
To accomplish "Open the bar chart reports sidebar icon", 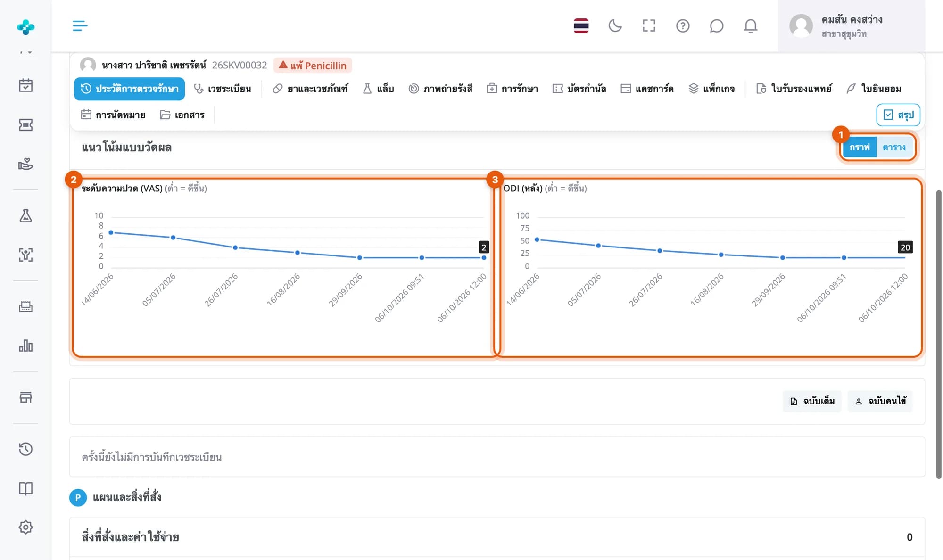I will pyautogui.click(x=25, y=346).
